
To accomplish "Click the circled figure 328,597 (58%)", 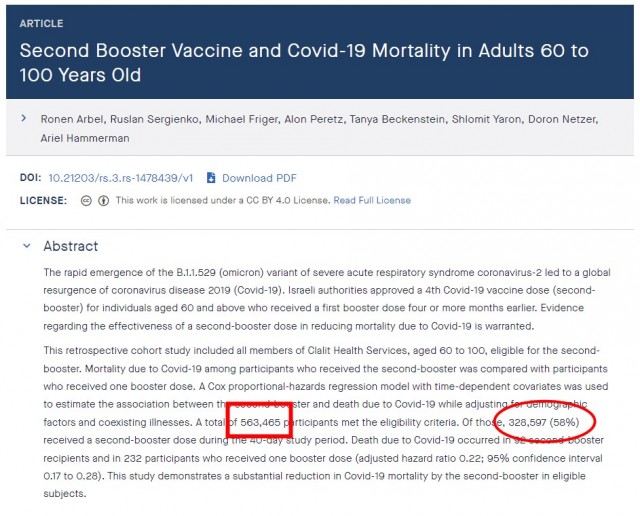I will pyautogui.click(x=544, y=422).
